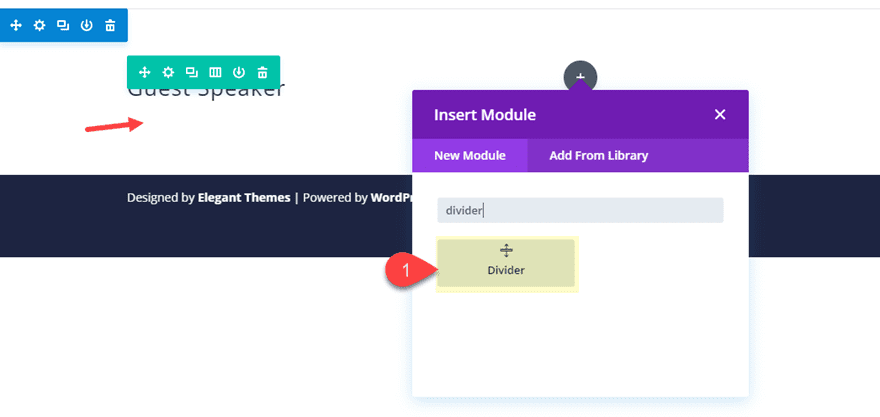Delete the row with green trash icon

(262, 72)
